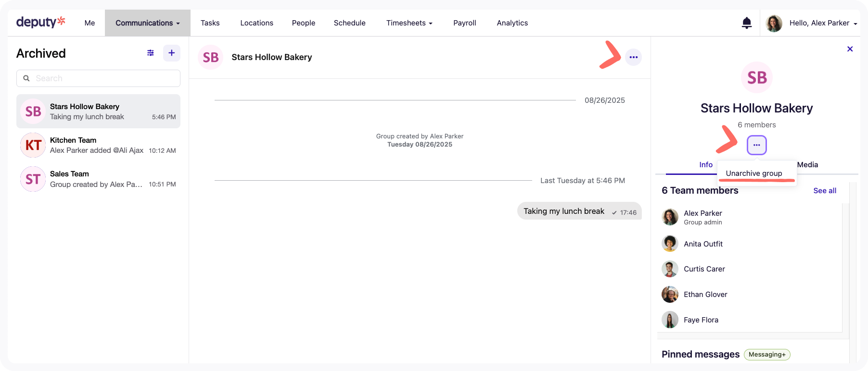Click Ethan Glover's profile photo

(x=669, y=295)
